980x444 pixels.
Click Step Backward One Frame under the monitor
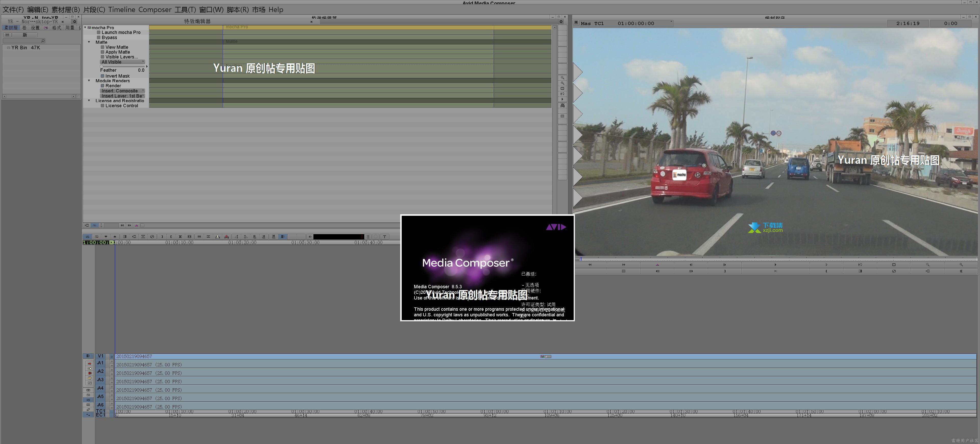click(x=691, y=265)
